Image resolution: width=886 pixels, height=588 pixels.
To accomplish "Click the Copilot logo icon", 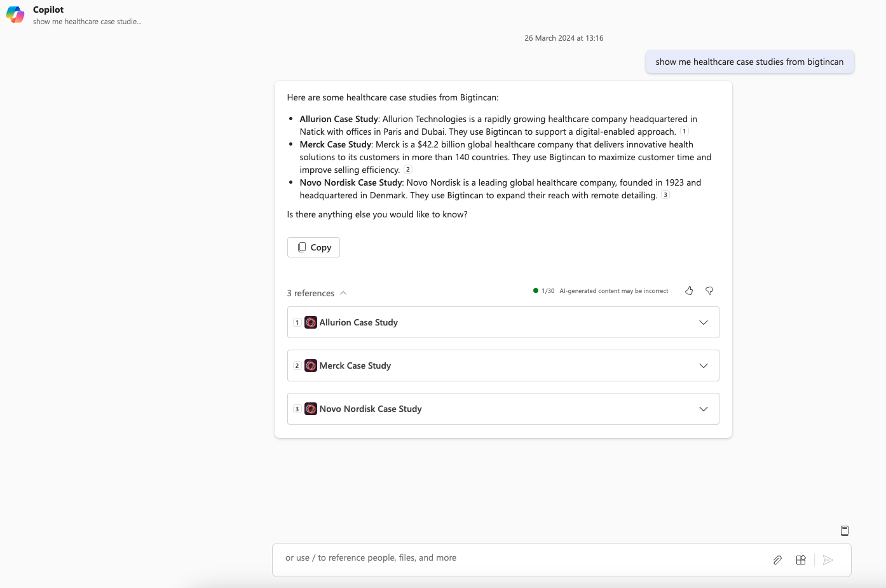I will pos(15,15).
